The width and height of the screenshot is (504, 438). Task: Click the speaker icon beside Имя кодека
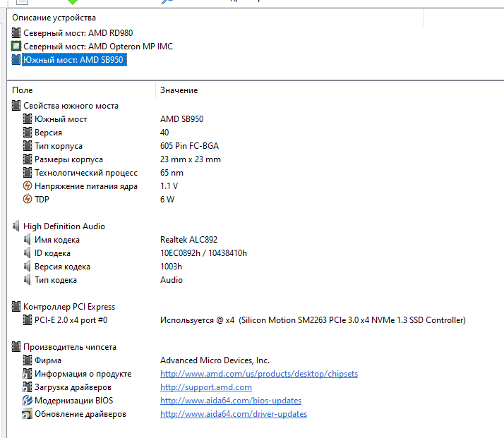[x=28, y=240]
